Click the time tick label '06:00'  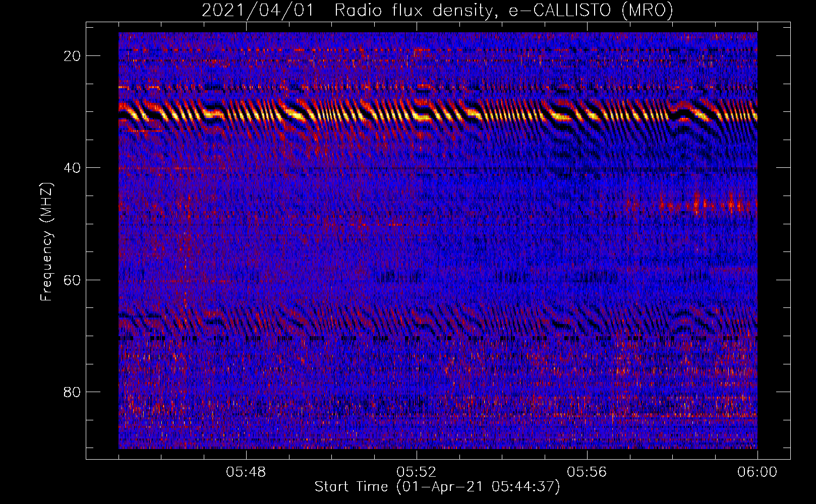tap(757, 472)
